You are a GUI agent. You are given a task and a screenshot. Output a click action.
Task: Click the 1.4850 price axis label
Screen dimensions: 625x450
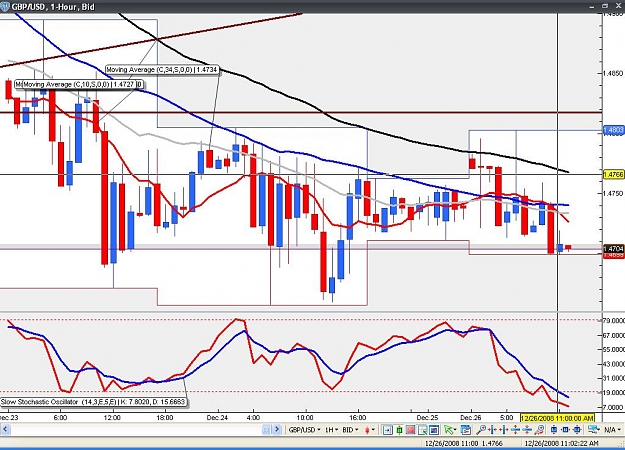(613, 73)
